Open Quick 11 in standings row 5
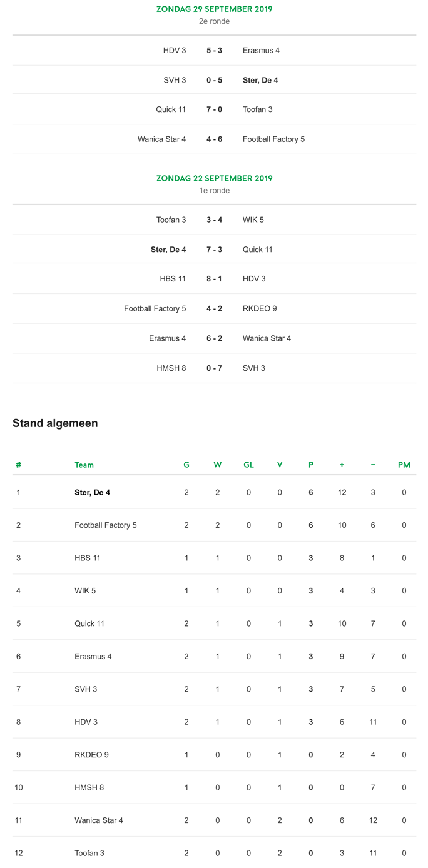Viewport: 428px width, 868px height. click(89, 623)
